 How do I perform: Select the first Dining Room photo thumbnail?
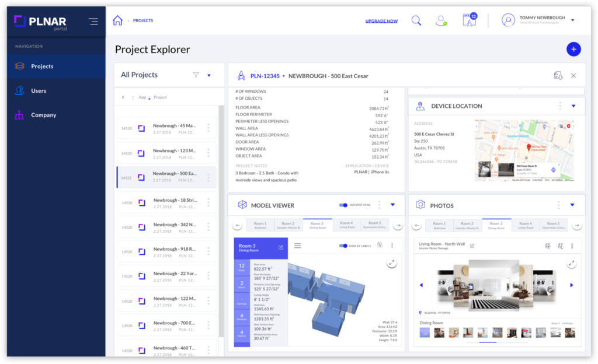pos(425,332)
